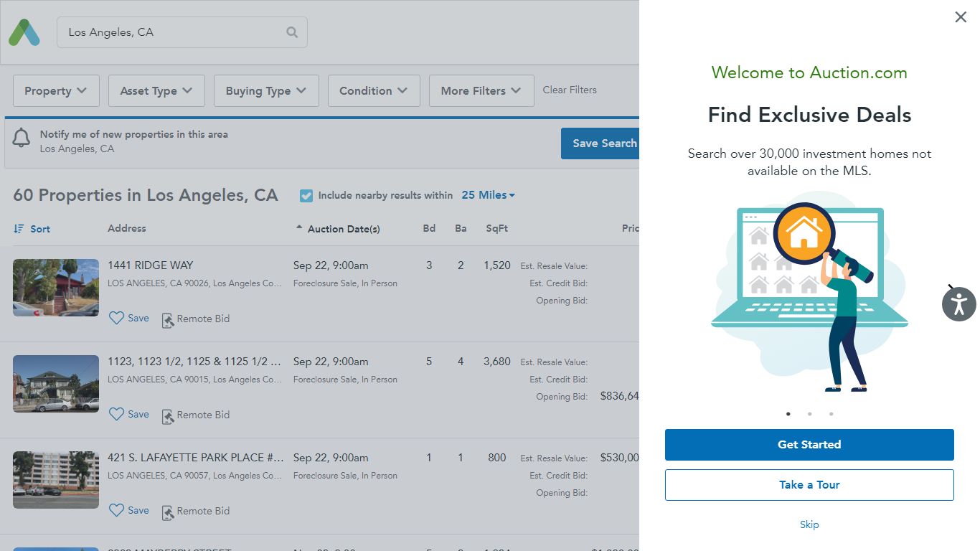The image size is (980, 551).
Task: Select the second carousel dot
Action: click(810, 414)
